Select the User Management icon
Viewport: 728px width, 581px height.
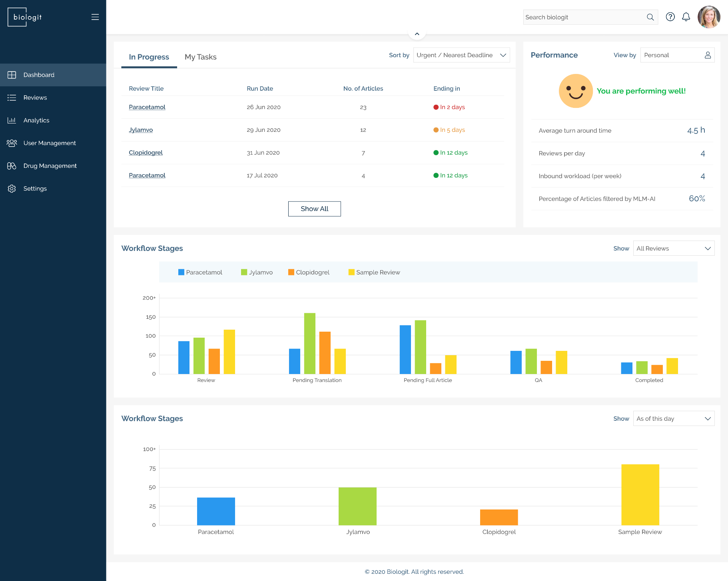tap(12, 143)
